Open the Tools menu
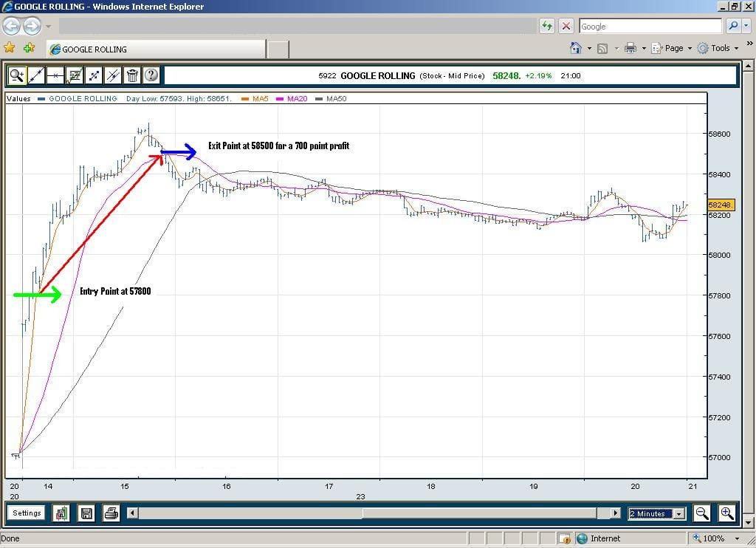This screenshot has width=756, height=548. click(718, 48)
